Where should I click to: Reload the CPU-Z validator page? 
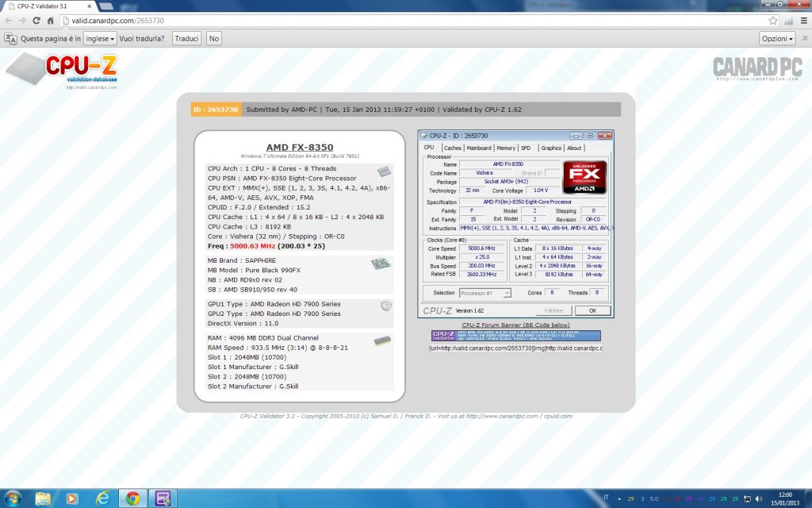click(36, 21)
